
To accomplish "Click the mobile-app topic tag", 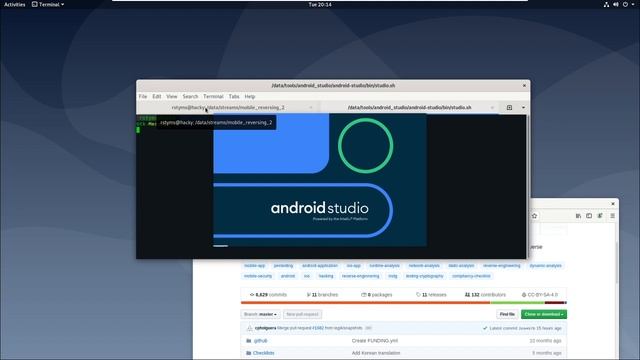I will click(x=255, y=266).
